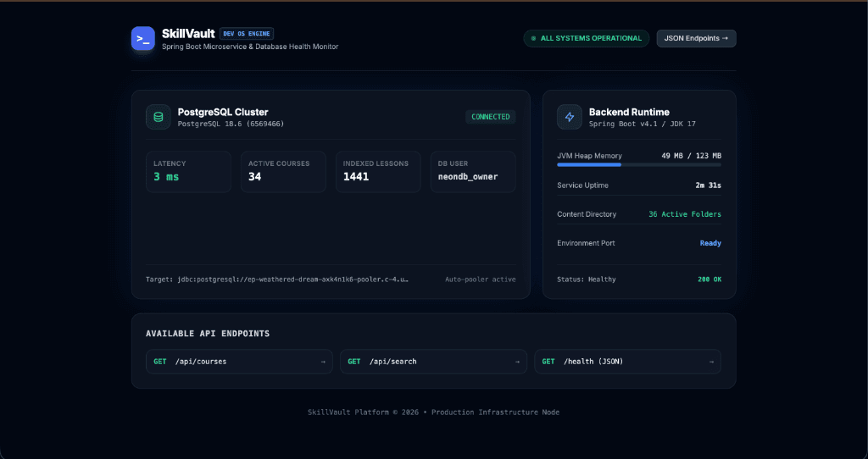868x459 pixels.
Task: Click the SkillVault Platform © 2026 footer text
Action: tap(433, 412)
